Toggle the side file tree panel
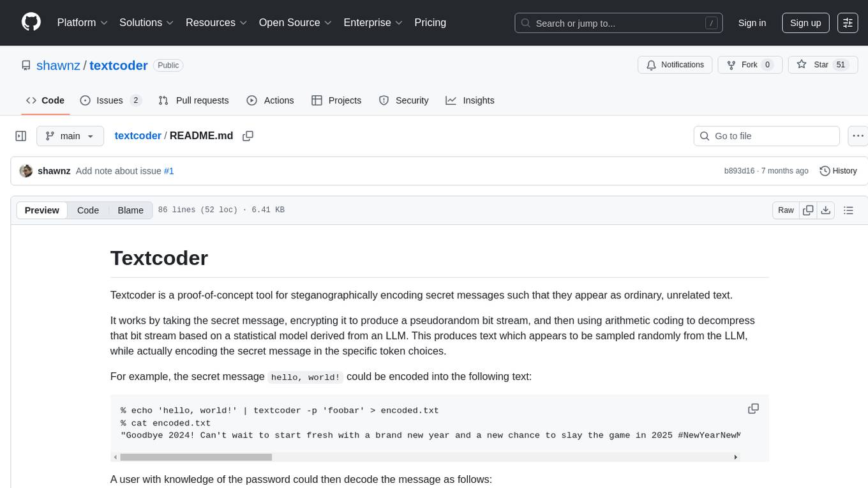Screen dimensions: 868x488 [x=21, y=136]
